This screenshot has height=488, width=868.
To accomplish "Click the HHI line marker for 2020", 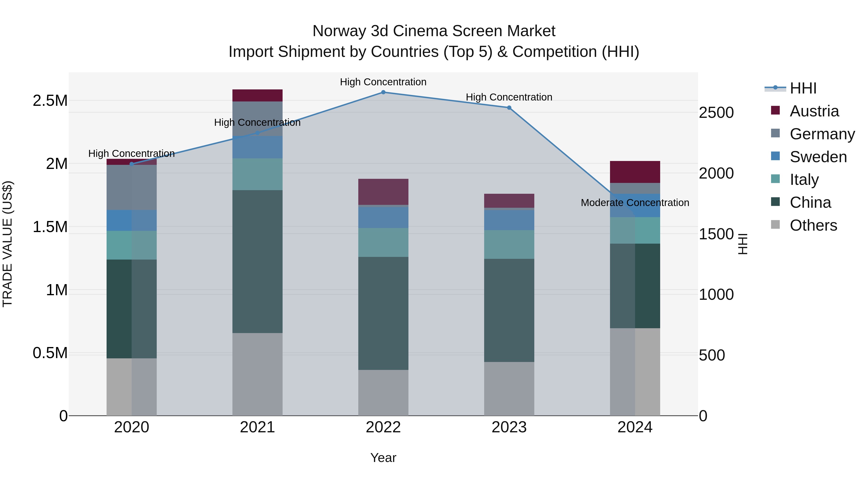I will (132, 164).
